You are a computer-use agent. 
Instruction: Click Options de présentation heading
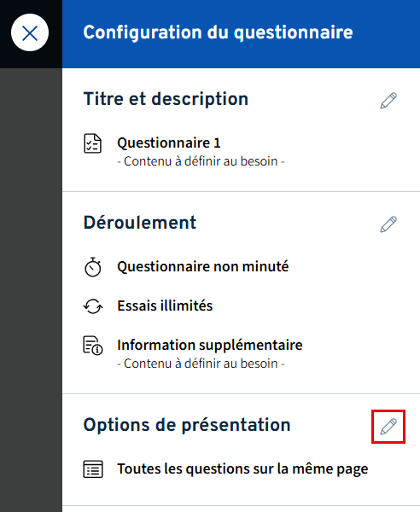187,425
